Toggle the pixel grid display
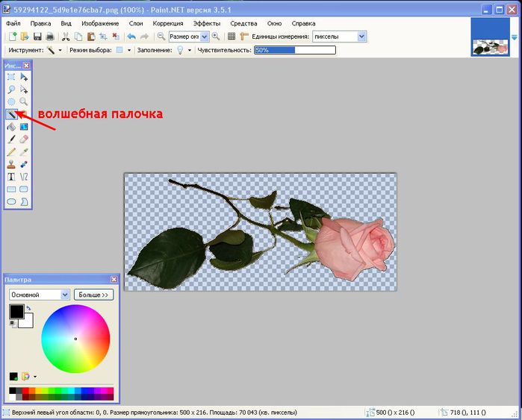This screenshot has height=420, width=522. pyautogui.click(x=232, y=37)
